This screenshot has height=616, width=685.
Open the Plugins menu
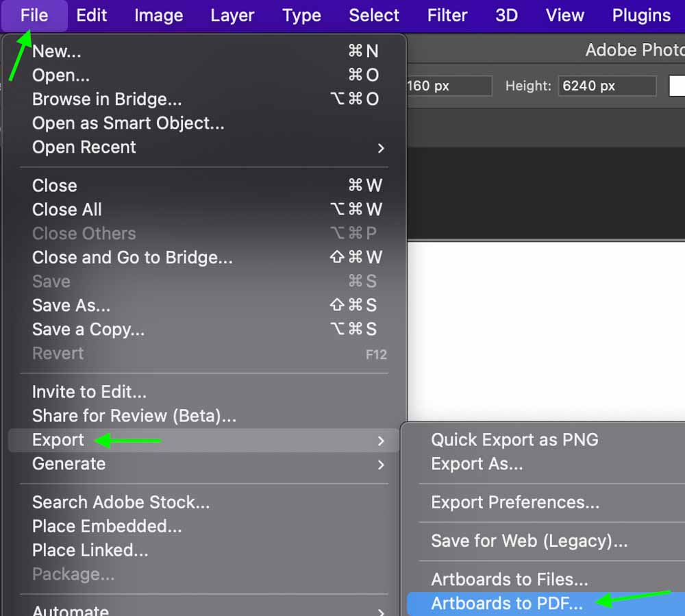pyautogui.click(x=641, y=15)
